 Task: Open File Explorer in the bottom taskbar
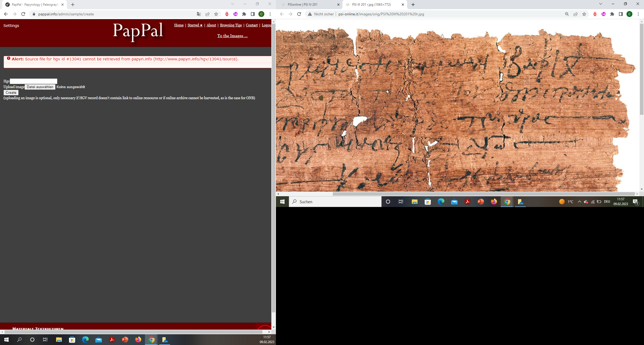coord(59,340)
